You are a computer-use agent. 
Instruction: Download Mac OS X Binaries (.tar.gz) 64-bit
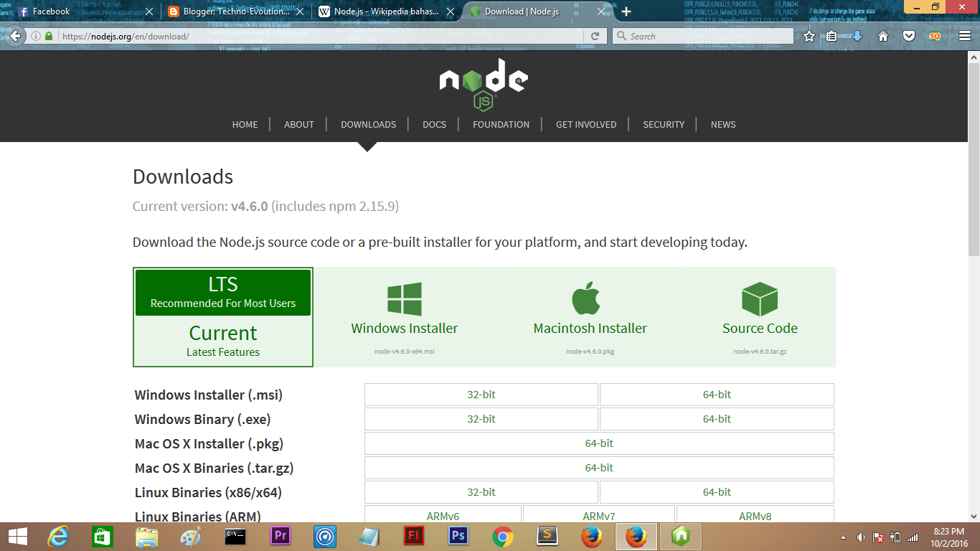point(599,468)
